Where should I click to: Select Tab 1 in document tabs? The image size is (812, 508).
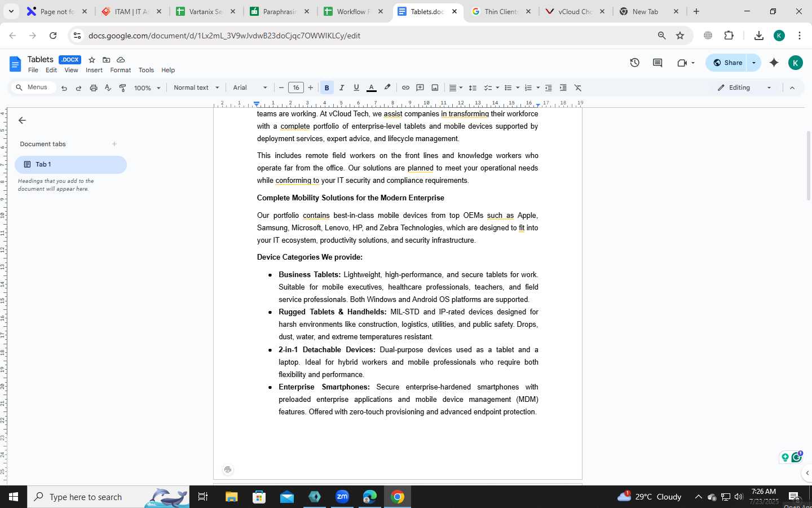70,165
